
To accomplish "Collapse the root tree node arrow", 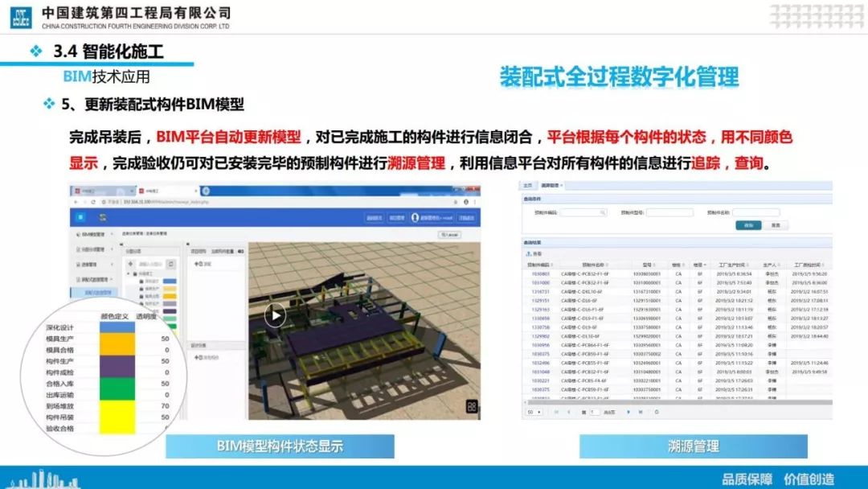I will tap(128, 273).
